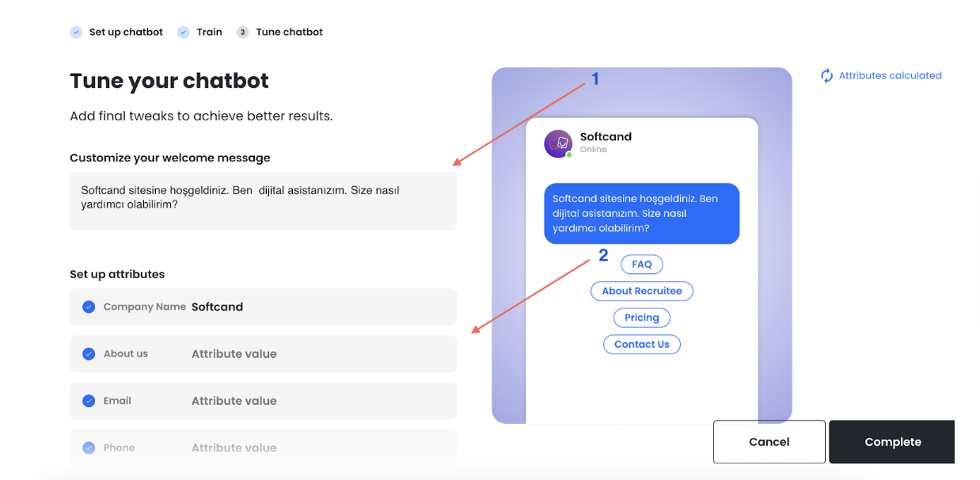
Task: Click the step 3 number badge
Action: [x=242, y=32]
